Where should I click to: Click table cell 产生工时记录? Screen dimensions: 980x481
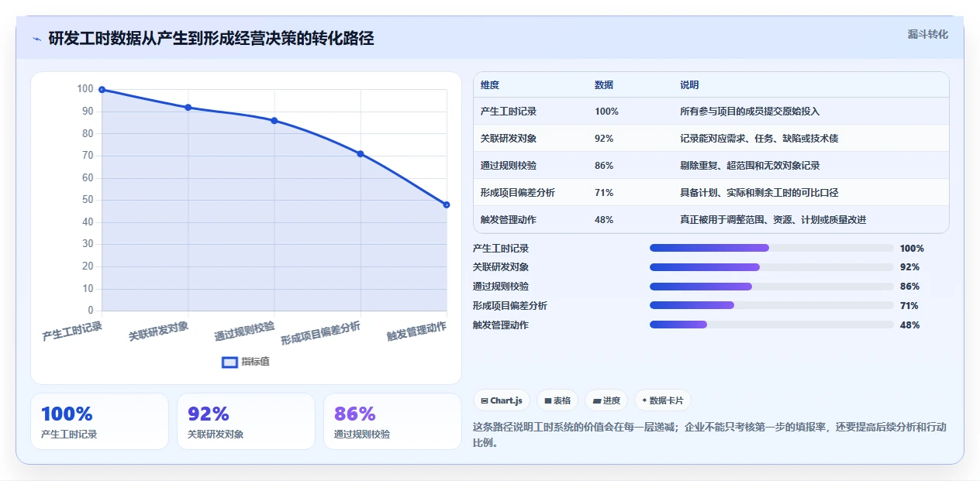tap(509, 112)
